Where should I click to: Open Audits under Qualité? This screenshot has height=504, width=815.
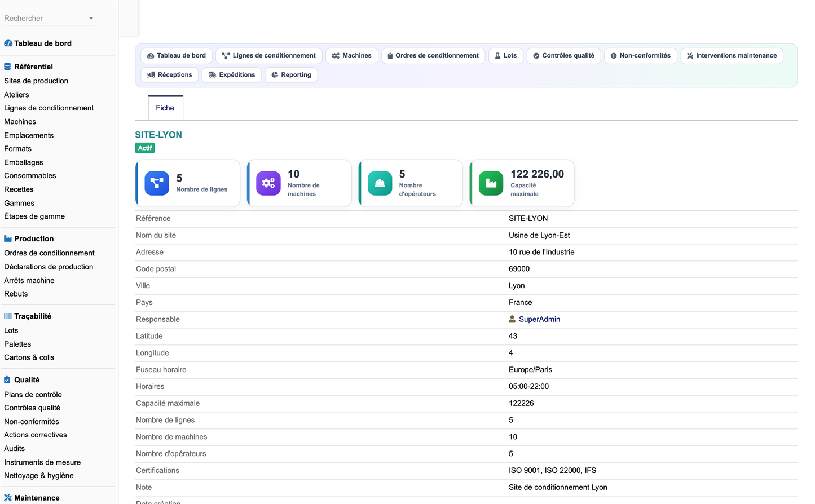tap(14, 449)
